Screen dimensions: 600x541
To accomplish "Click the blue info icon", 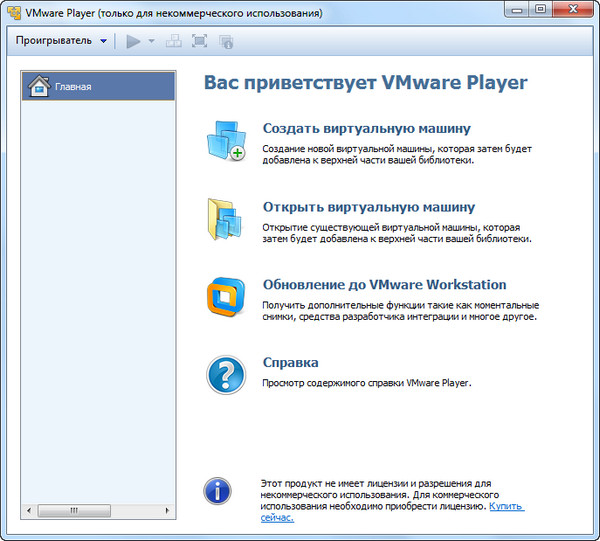I will pyautogui.click(x=217, y=491).
